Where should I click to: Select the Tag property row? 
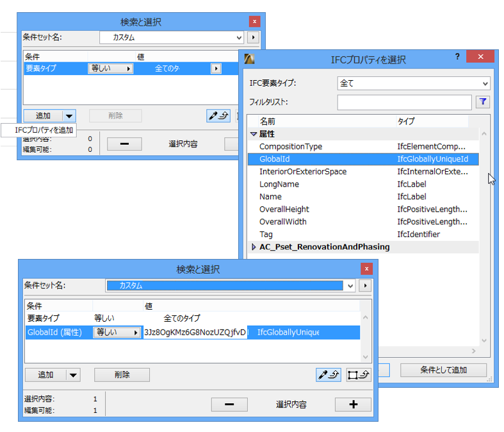[x=363, y=235]
